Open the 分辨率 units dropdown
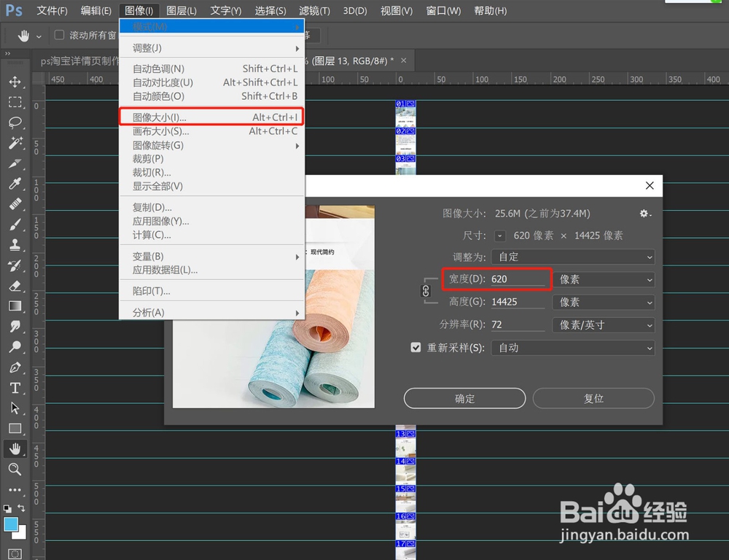 click(x=604, y=325)
